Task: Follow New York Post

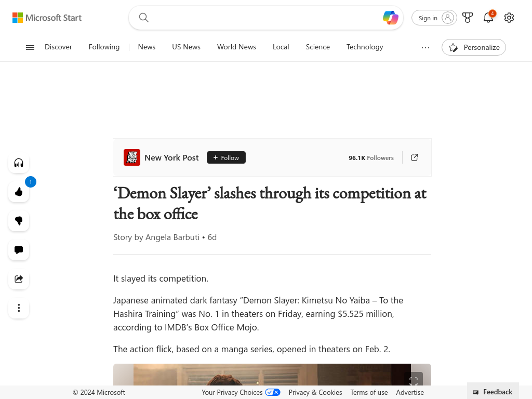Action: [227, 157]
